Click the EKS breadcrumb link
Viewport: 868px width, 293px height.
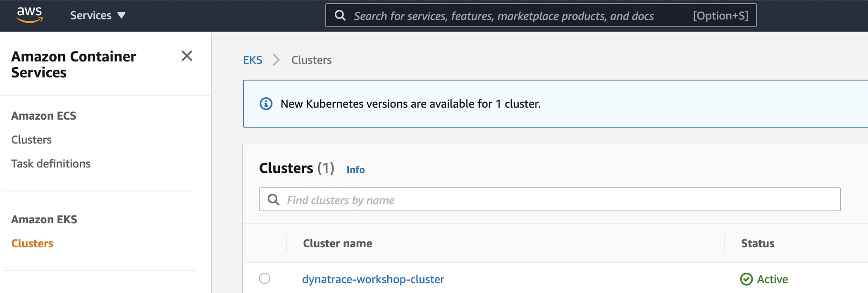pos(253,60)
